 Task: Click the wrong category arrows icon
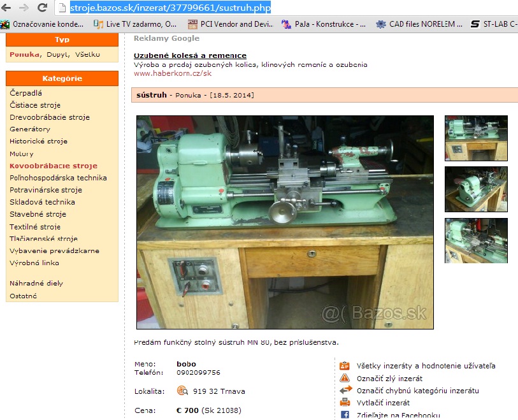(x=345, y=390)
